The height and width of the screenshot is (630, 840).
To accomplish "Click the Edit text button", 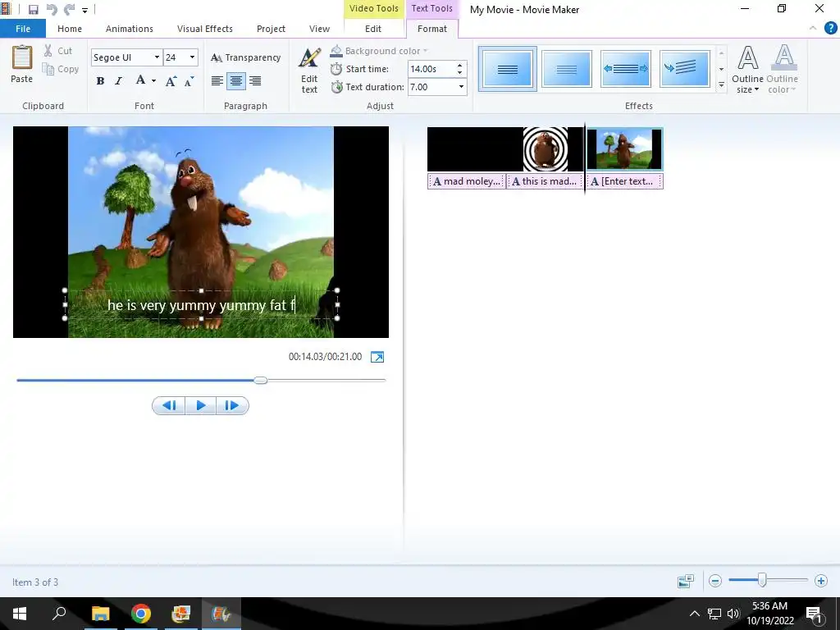I will 309,71.
